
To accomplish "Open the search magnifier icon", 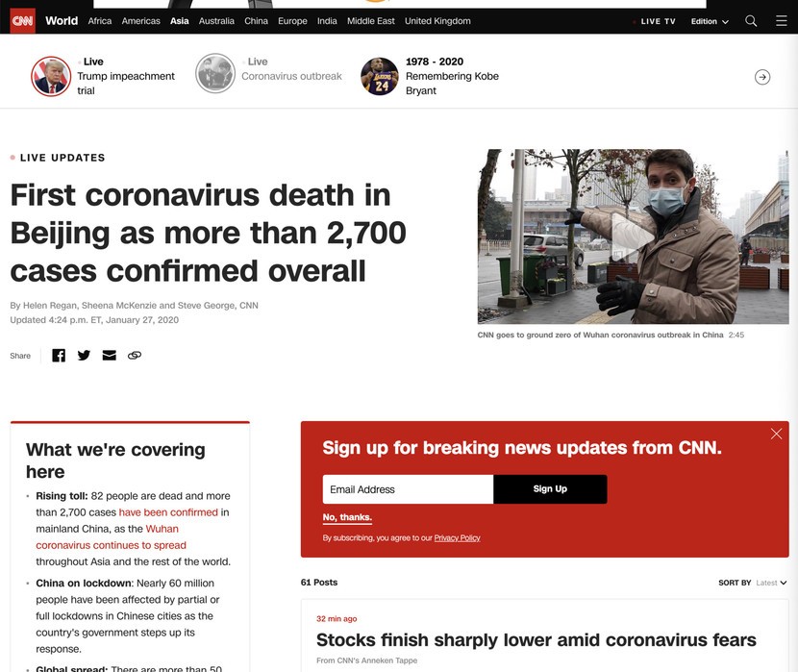I will [x=751, y=21].
